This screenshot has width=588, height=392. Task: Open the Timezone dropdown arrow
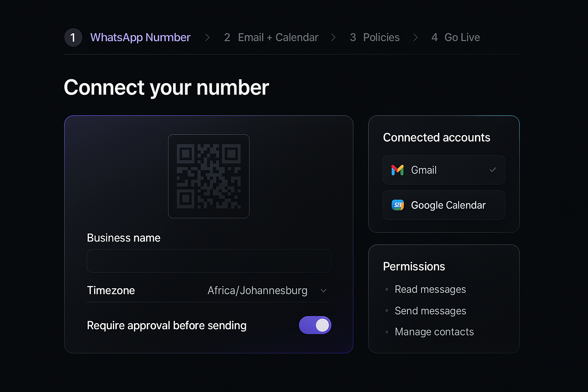tap(323, 291)
